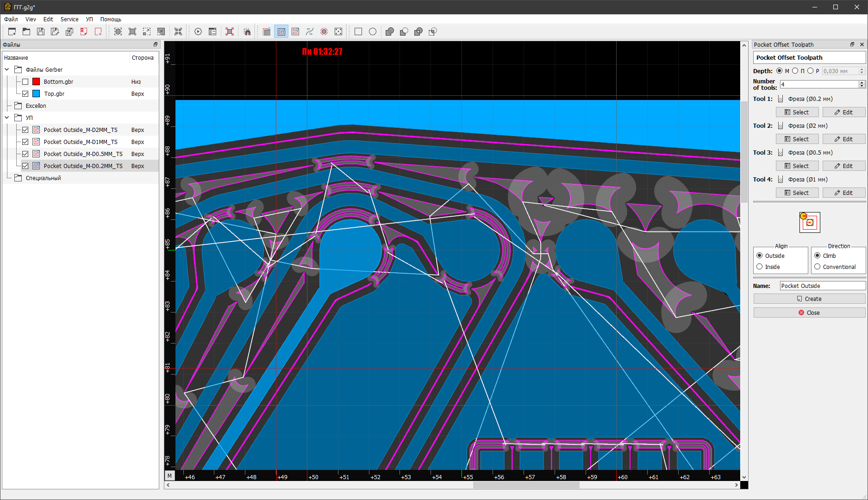Click Select button for Tool 1
This screenshot has height=500, width=868.
point(797,112)
